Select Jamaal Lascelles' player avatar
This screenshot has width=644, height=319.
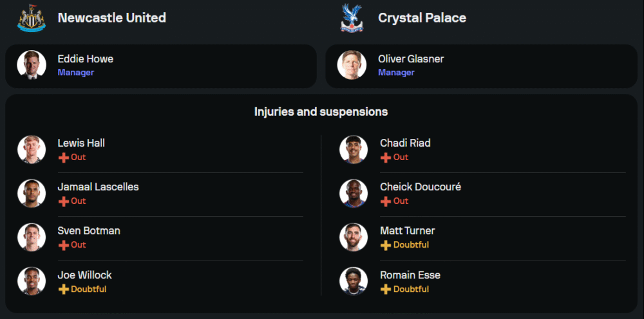32,193
